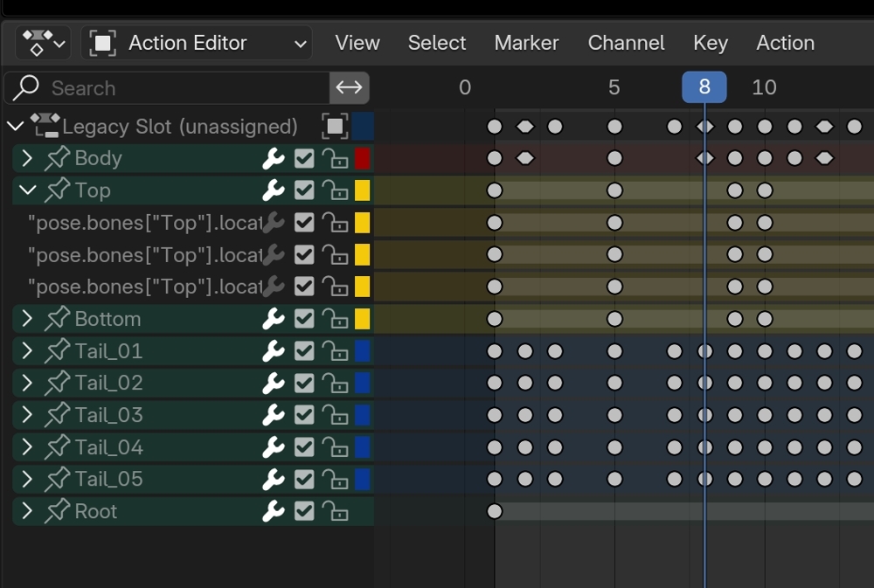Lock the Body channel
The width and height of the screenshot is (874, 588).
(335, 159)
